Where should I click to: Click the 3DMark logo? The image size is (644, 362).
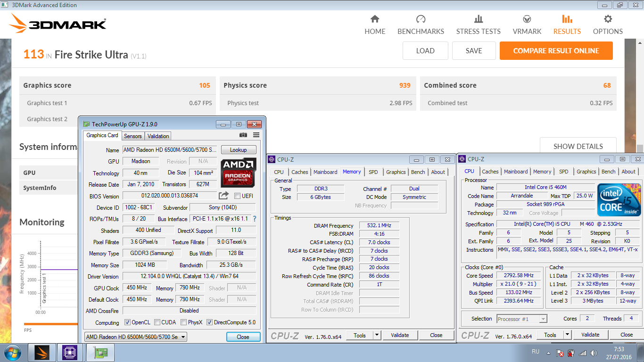tap(58, 24)
